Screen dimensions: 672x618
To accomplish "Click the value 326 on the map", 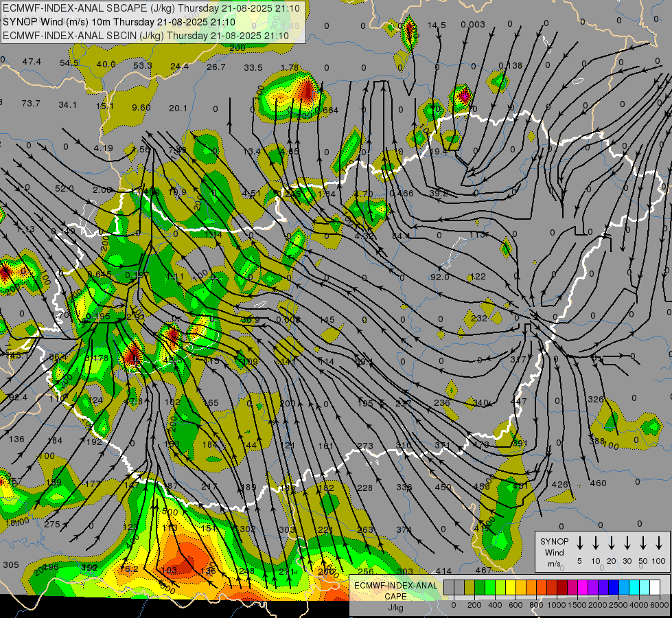I will [596, 399].
